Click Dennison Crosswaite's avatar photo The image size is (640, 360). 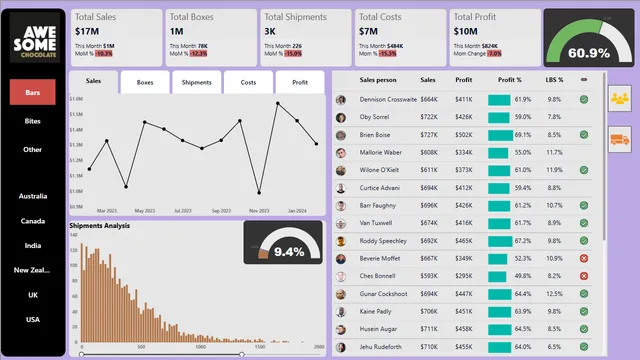[341, 100]
